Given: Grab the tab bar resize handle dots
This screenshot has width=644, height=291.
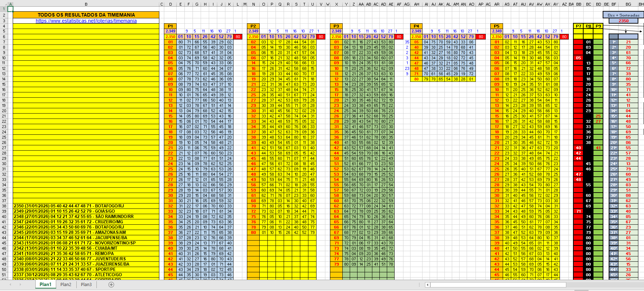Looking at the screenshot, I should tap(420, 285).
